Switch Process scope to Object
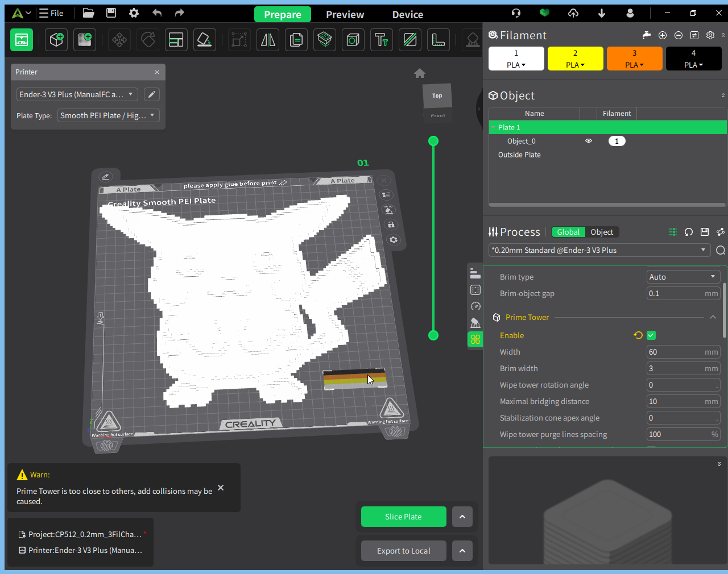 click(x=602, y=232)
